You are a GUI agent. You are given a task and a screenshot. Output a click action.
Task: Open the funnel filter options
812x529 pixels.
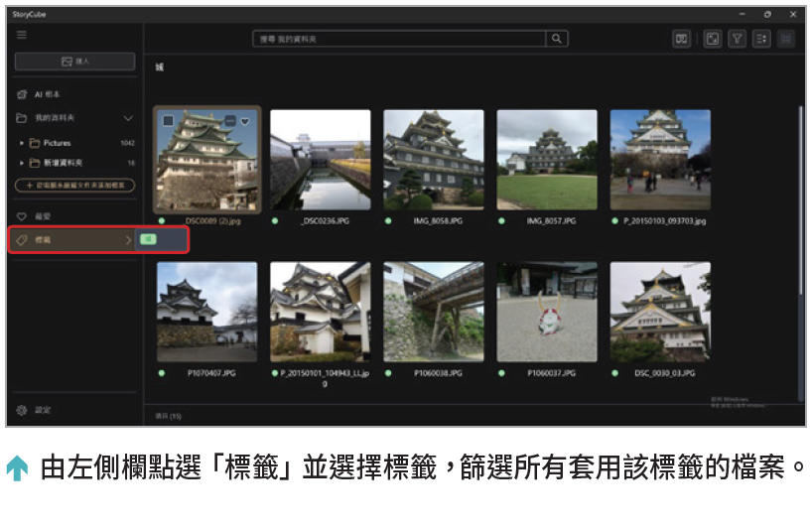pos(737,39)
